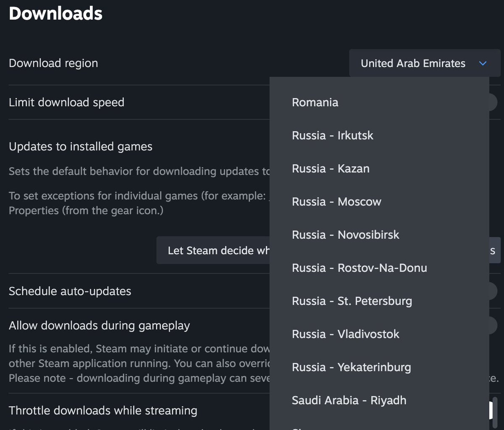Click the Limit download speed label
This screenshot has height=430, width=504.
click(66, 102)
